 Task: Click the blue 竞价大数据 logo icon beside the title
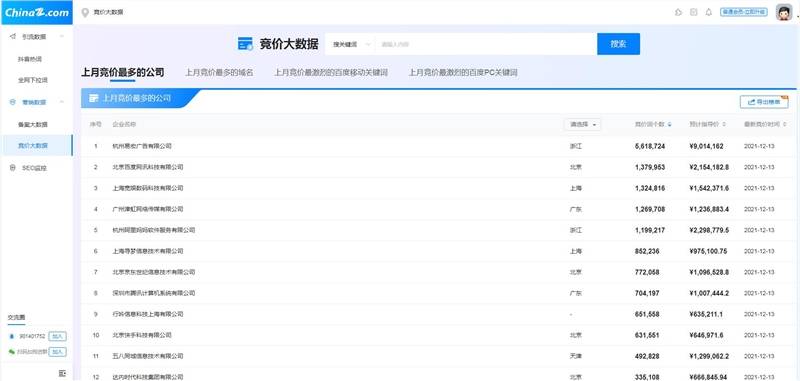pyautogui.click(x=245, y=44)
